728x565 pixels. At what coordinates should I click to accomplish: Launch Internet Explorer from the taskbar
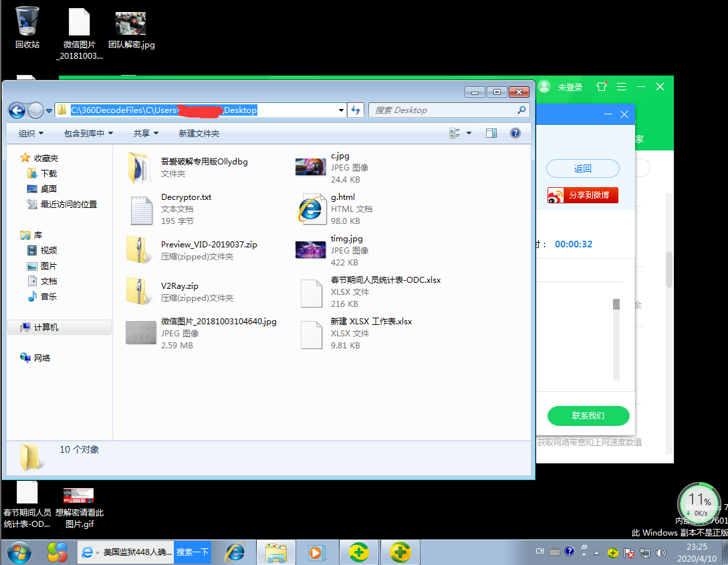[x=235, y=552]
